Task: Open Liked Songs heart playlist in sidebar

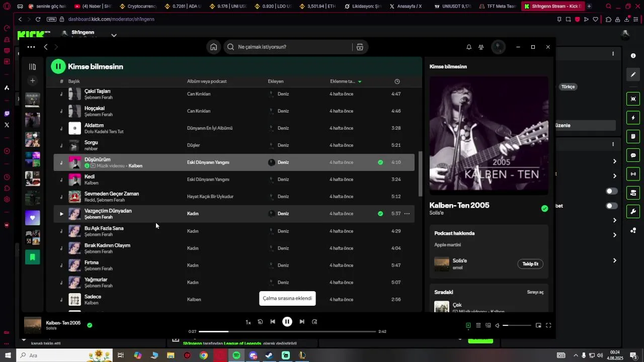Action: pos(33,218)
